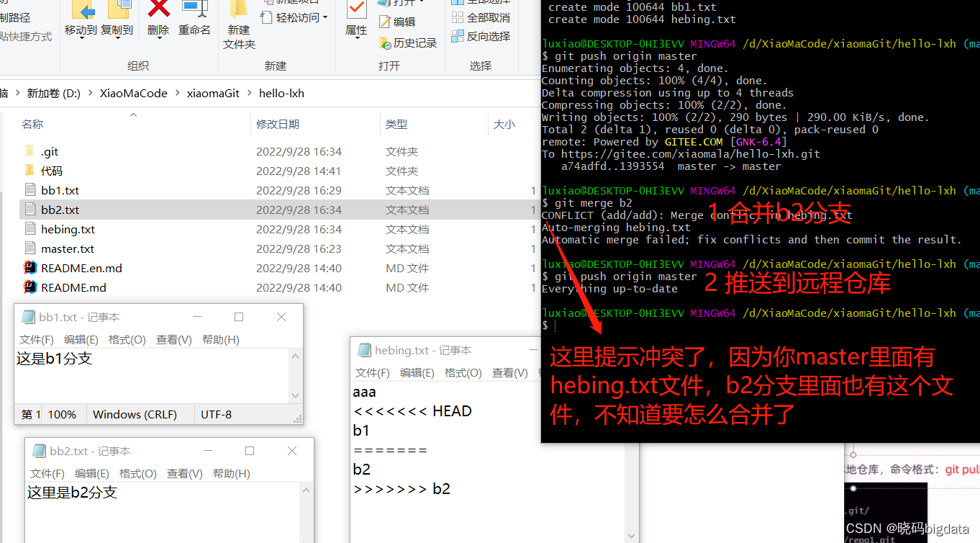980x543 pixels.
Task: Expand breadcrumb chevron after xiaomaGit
Action: (x=249, y=93)
